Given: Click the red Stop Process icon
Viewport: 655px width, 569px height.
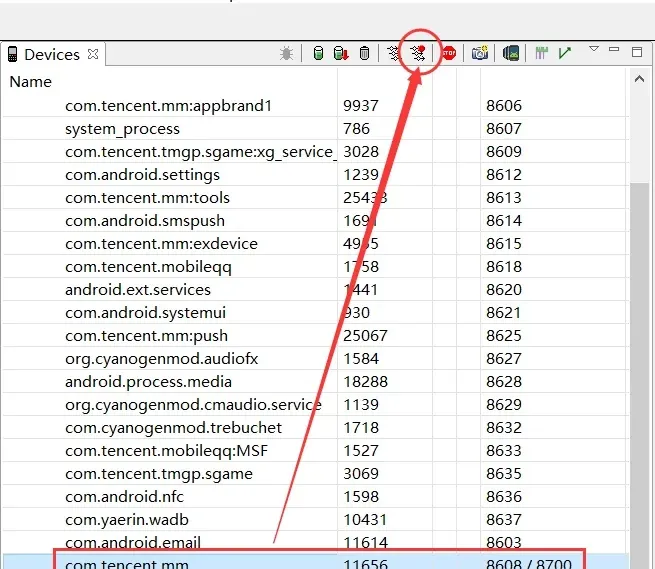Looking at the screenshot, I should coord(449,53).
